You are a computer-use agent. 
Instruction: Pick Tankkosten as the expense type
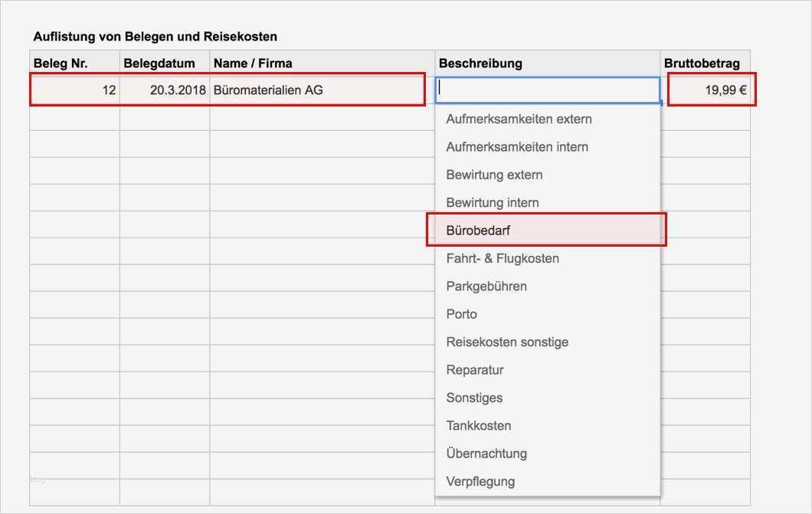(480, 425)
